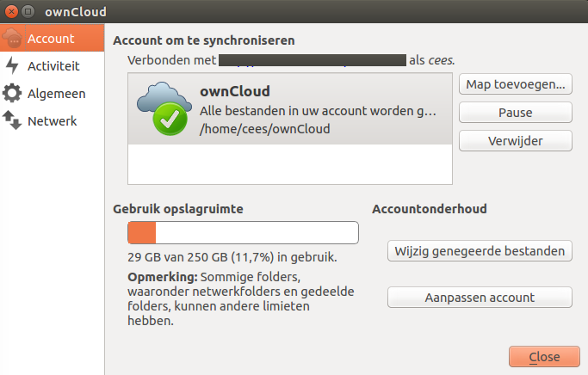Click the Aanpassen account button
Viewport: 588px width, 375px height.
pyautogui.click(x=480, y=298)
